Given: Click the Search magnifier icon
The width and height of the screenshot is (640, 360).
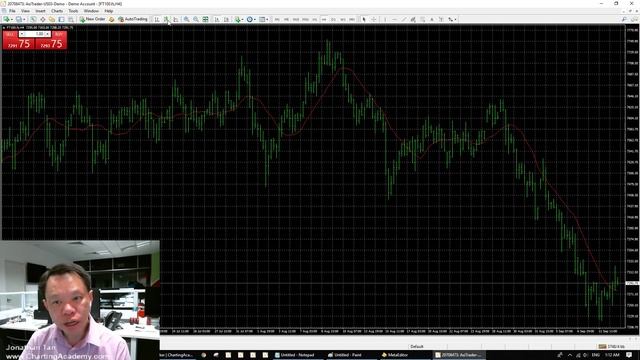Looking at the screenshot, I should tap(624, 19).
